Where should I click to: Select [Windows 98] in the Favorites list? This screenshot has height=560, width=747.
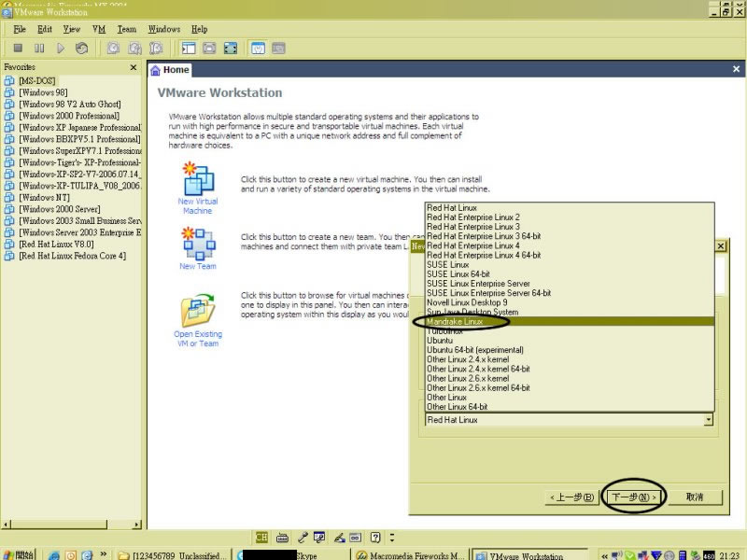click(x=43, y=92)
